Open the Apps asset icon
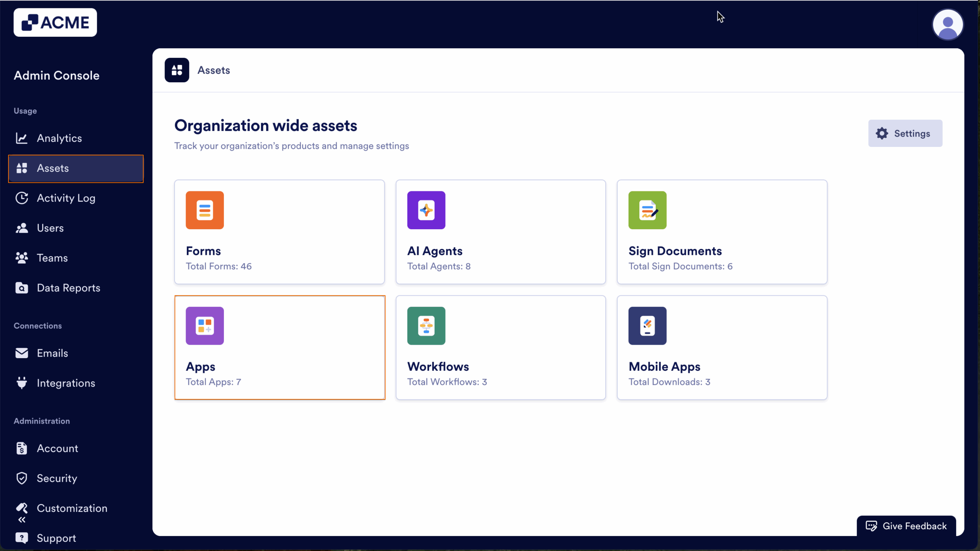980x551 pixels. [x=204, y=326]
